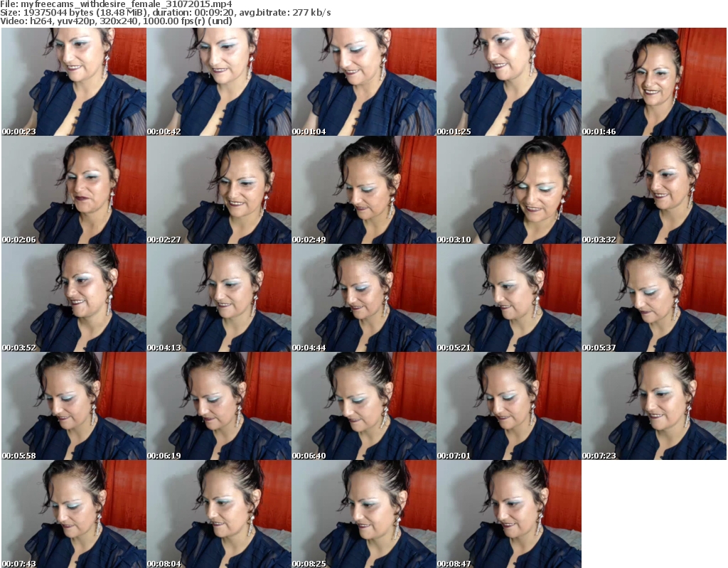The height and width of the screenshot is (568, 728).
Task: View the 00:08:47 preview frame
Action: pyautogui.click(x=509, y=514)
